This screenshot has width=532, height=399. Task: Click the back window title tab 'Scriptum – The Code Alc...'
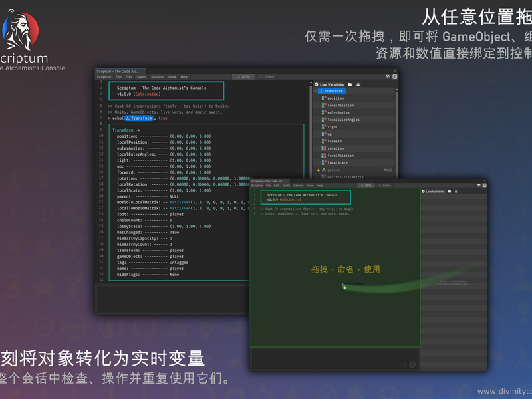pyautogui.click(x=120, y=71)
